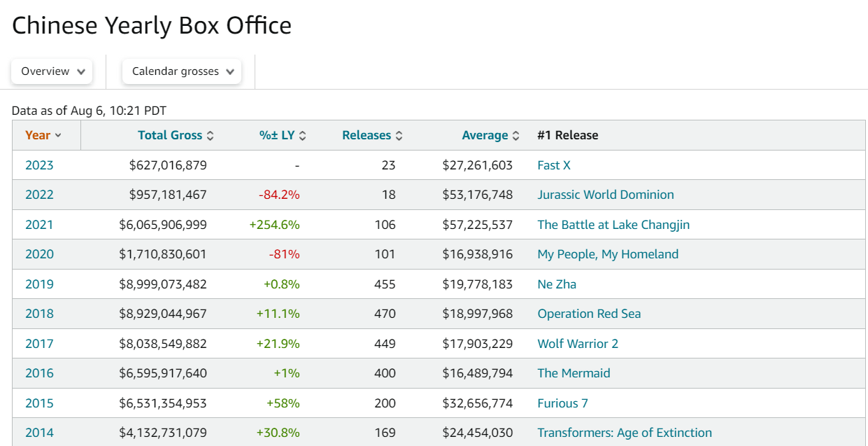The height and width of the screenshot is (446, 868).
Task: Select the $8,929,044,967 total gross cell
Action: coord(163,314)
